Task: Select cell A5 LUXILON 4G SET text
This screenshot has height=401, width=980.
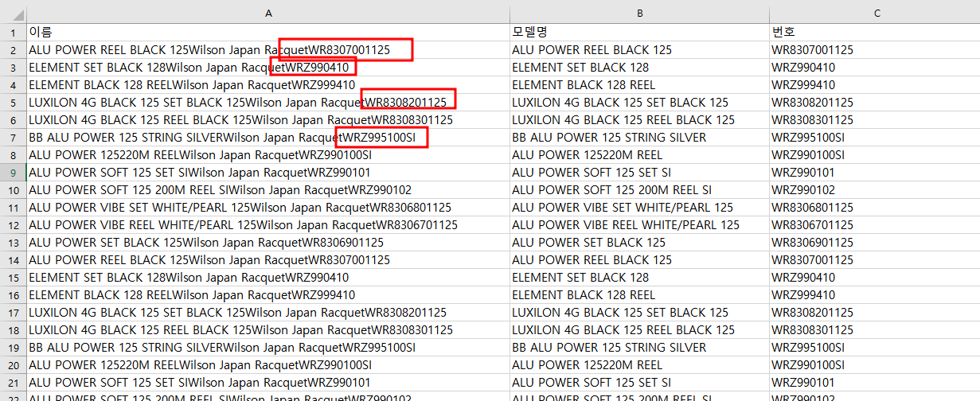Action: [x=268, y=103]
